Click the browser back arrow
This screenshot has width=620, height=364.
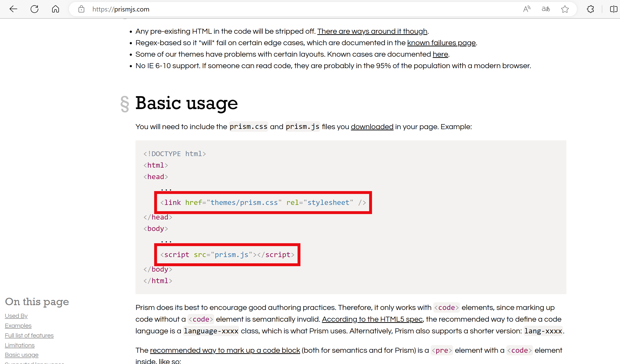pos(13,9)
